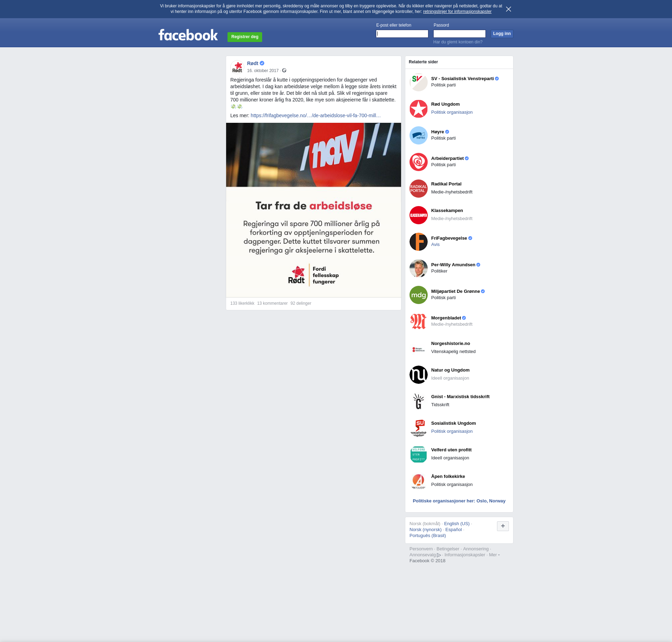The height and width of the screenshot is (642, 672).
Task: Open the NAV post image
Action: [x=313, y=210]
